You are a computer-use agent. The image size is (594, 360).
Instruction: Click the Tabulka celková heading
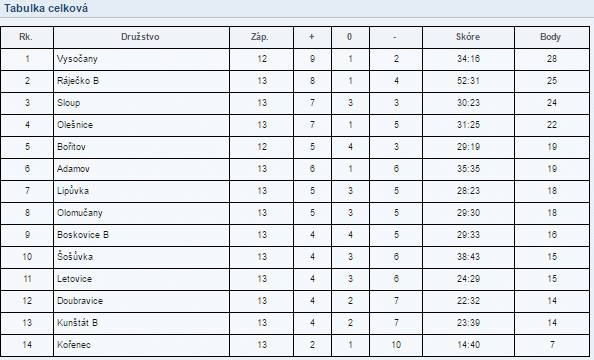coord(46,8)
